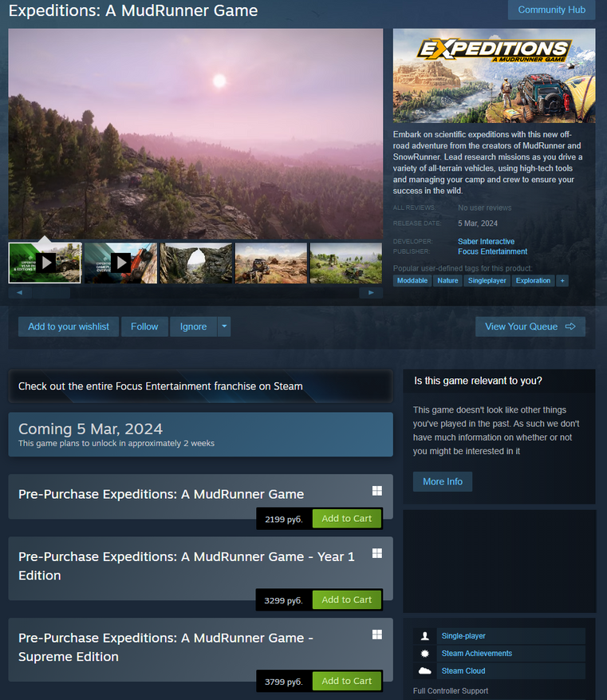Open the Steam Achievements feature link

point(477,654)
